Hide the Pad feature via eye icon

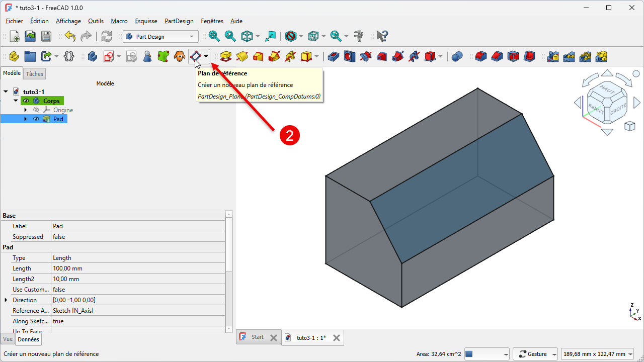[36, 119]
